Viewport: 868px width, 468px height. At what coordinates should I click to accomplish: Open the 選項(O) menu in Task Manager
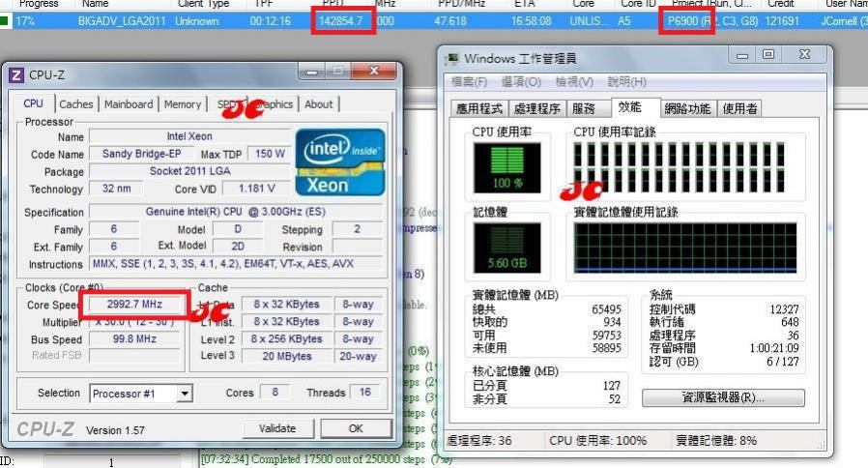tap(521, 82)
